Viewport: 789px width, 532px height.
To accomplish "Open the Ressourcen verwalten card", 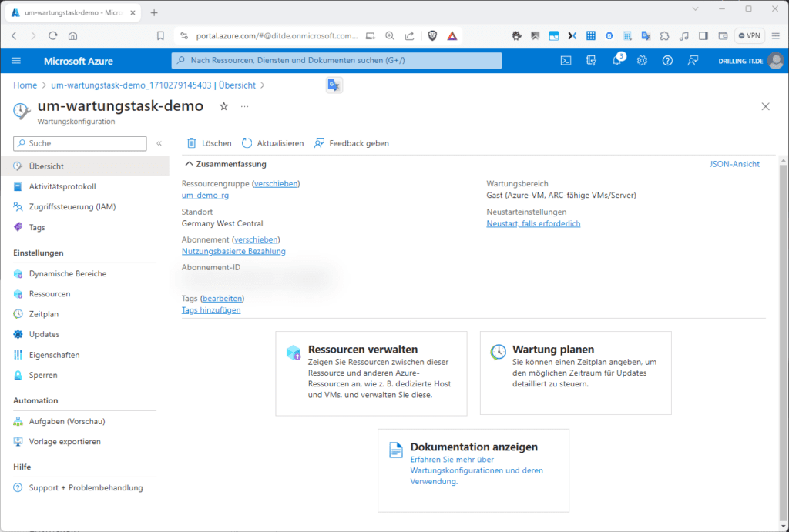I will coord(371,373).
